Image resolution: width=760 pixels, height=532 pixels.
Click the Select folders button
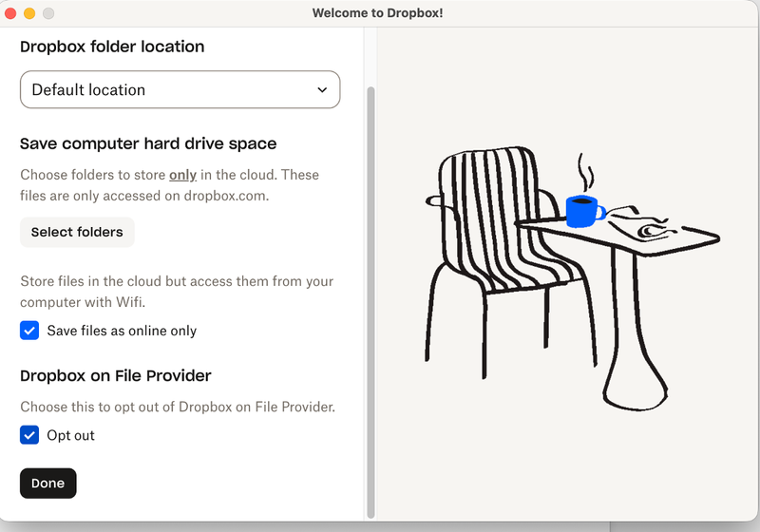[x=77, y=232]
